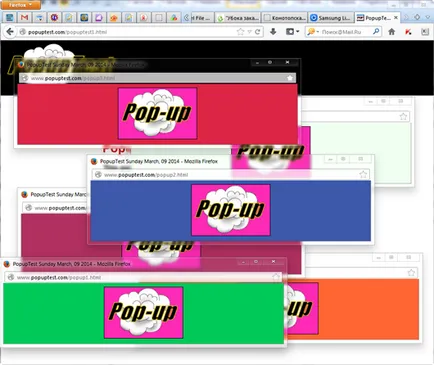Switch to the pinned Google Drive tab
This screenshot has width=434, height=365.
[174, 18]
